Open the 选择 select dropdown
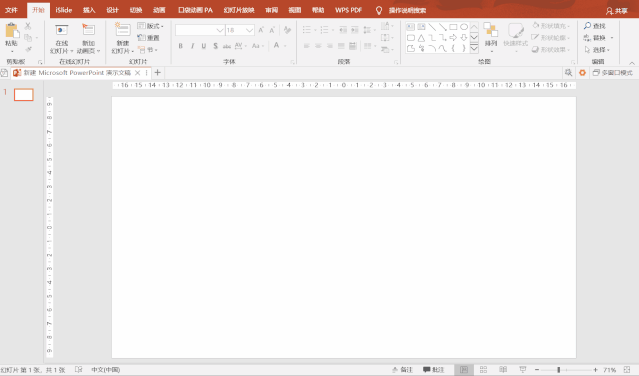The width and height of the screenshot is (639, 376). 597,50
